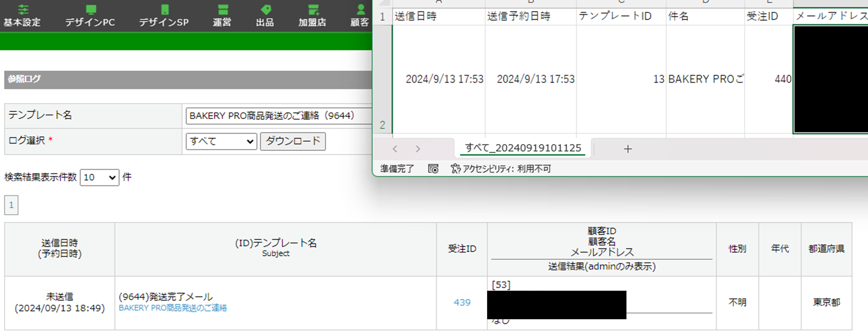This screenshot has height=336, width=868.
Task: Select Excel row header 2
Action: coord(382,79)
